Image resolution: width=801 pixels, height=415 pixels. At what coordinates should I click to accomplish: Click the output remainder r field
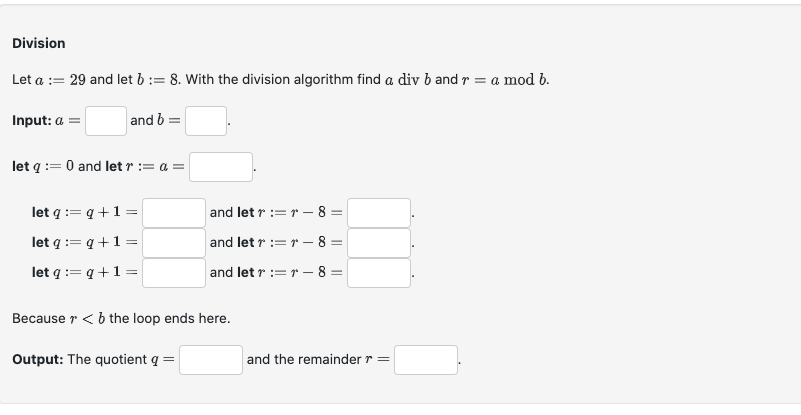426,360
